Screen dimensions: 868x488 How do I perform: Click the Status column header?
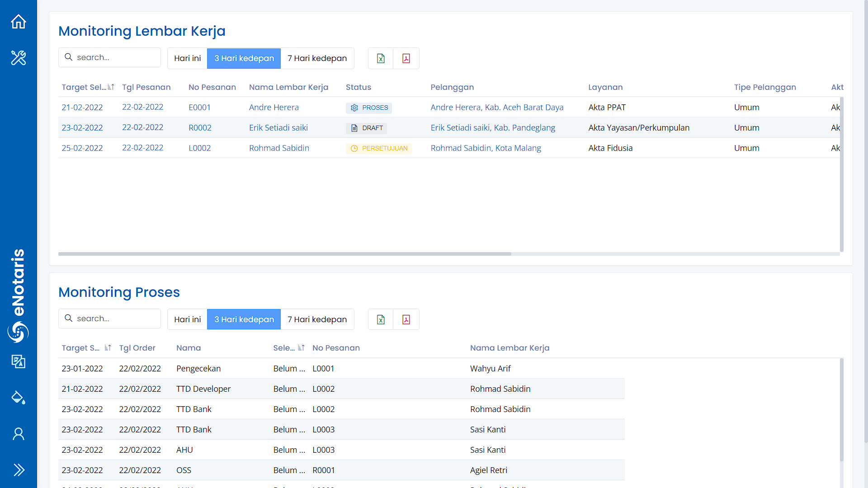[359, 87]
